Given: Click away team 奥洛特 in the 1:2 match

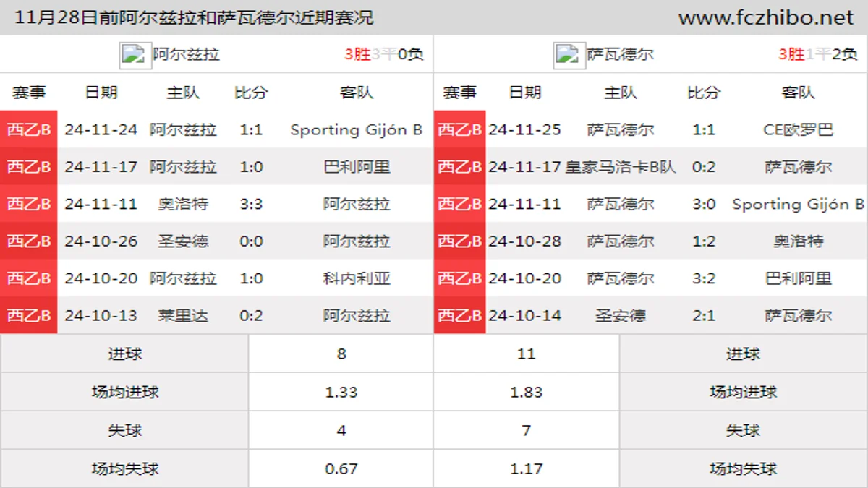Looking at the screenshot, I should tap(799, 241).
